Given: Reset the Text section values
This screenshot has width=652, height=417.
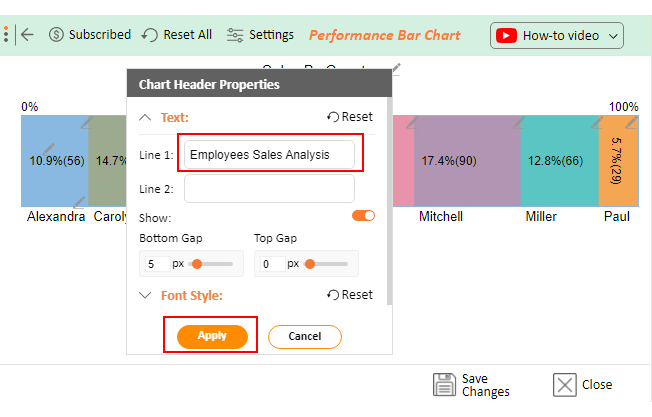Looking at the screenshot, I should pos(350,117).
